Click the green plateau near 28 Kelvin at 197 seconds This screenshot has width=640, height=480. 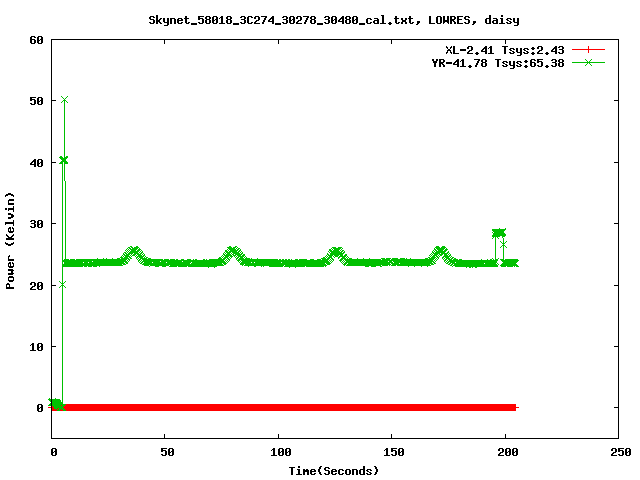[x=499, y=233]
